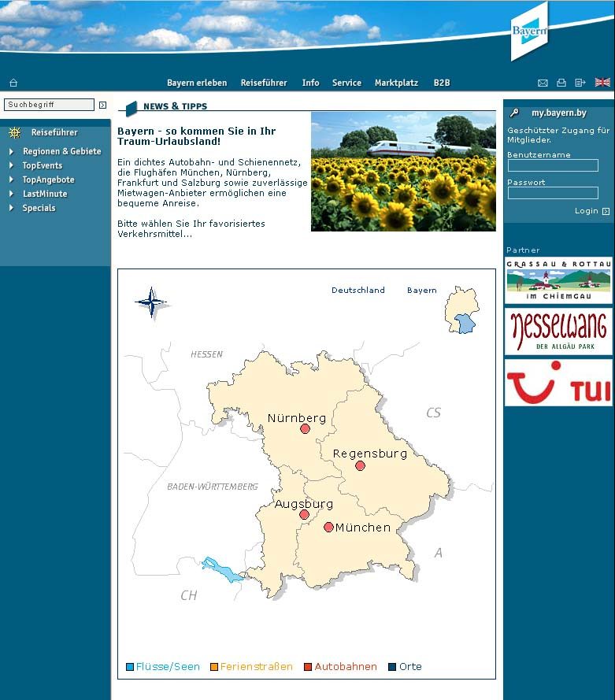Expand Regionen & Gebiete arrow

point(12,152)
